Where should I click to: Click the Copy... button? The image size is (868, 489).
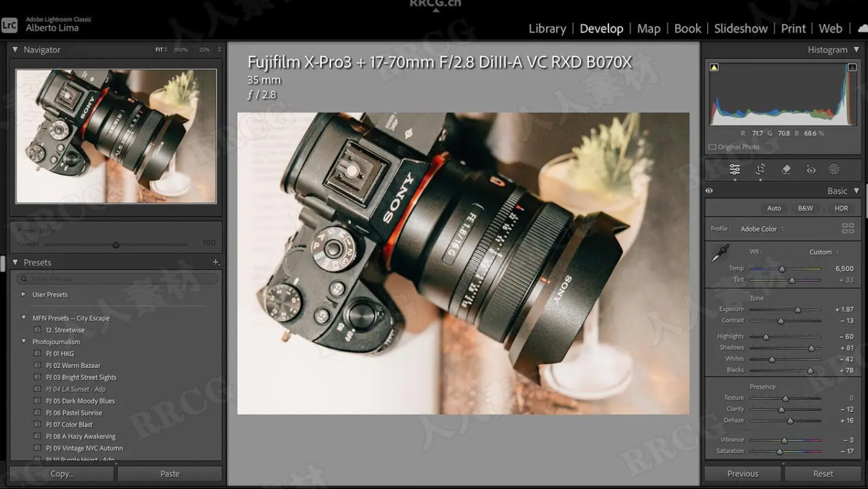[62, 474]
